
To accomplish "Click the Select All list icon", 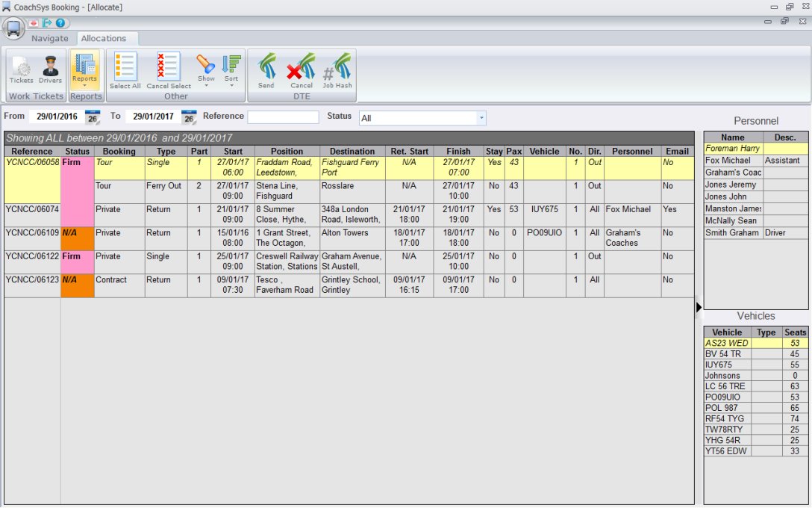I will [x=125, y=69].
